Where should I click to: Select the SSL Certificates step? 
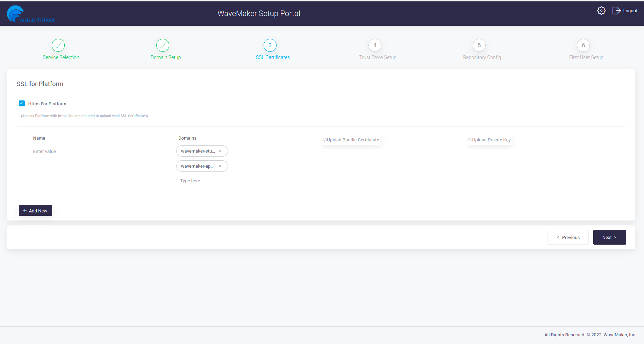pos(270,45)
